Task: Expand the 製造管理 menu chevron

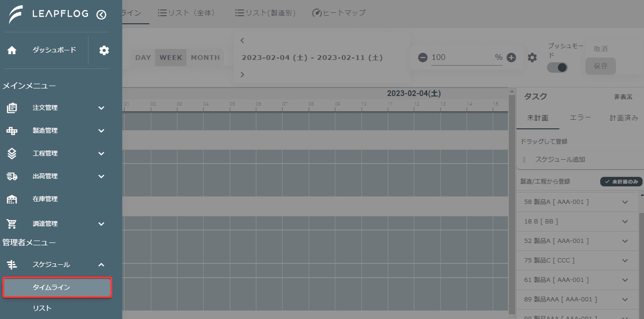Action: (x=101, y=131)
